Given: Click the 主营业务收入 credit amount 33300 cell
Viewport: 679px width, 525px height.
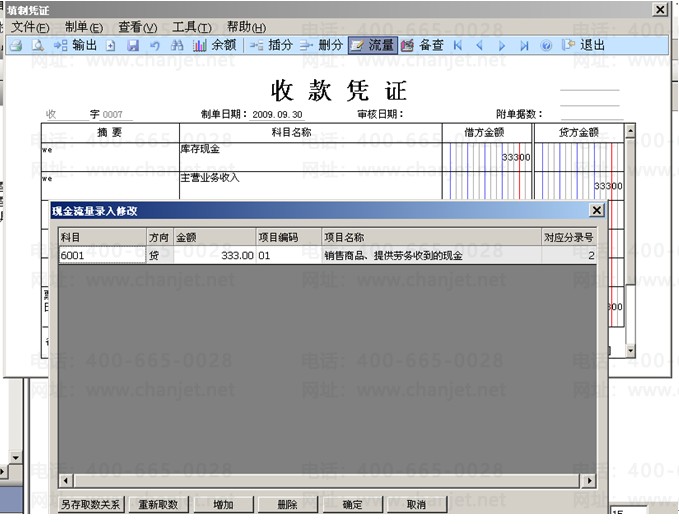Looking at the screenshot, I should click(579, 185).
